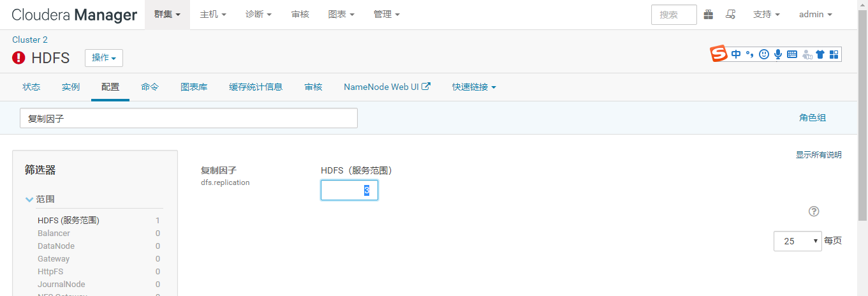The height and width of the screenshot is (296, 868).
Task: Open the 支持 dropdown menu
Action: click(x=767, y=14)
